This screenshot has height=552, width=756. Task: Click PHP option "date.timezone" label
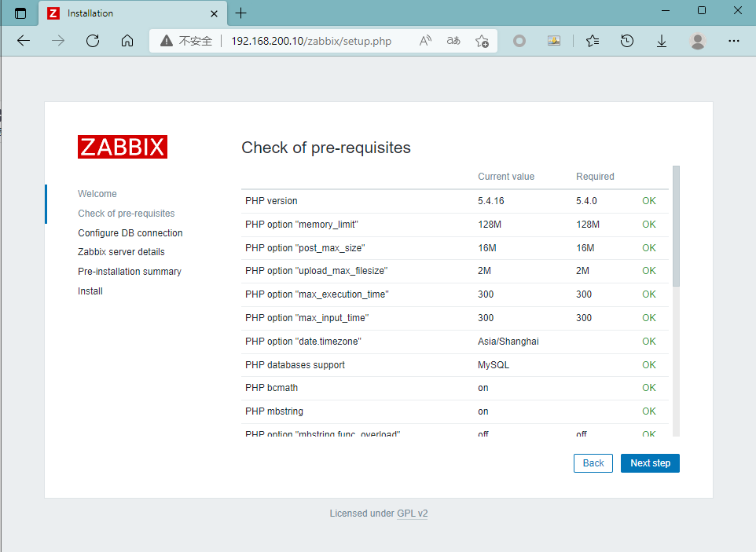303,342
